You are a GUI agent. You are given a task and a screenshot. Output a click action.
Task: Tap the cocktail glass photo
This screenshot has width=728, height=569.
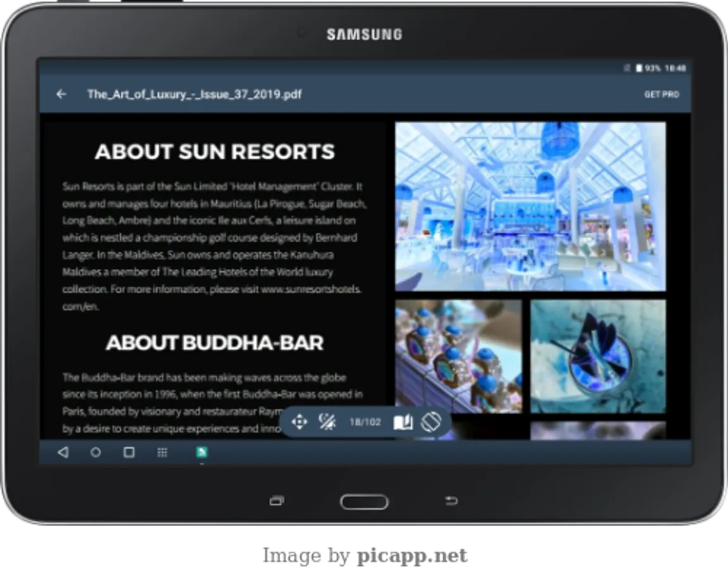coord(598,357)
